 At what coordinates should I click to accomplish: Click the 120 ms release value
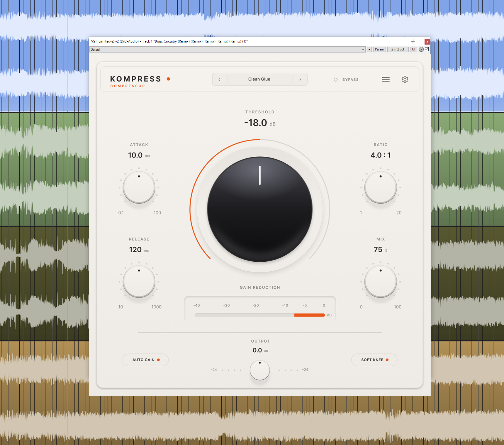139,250
